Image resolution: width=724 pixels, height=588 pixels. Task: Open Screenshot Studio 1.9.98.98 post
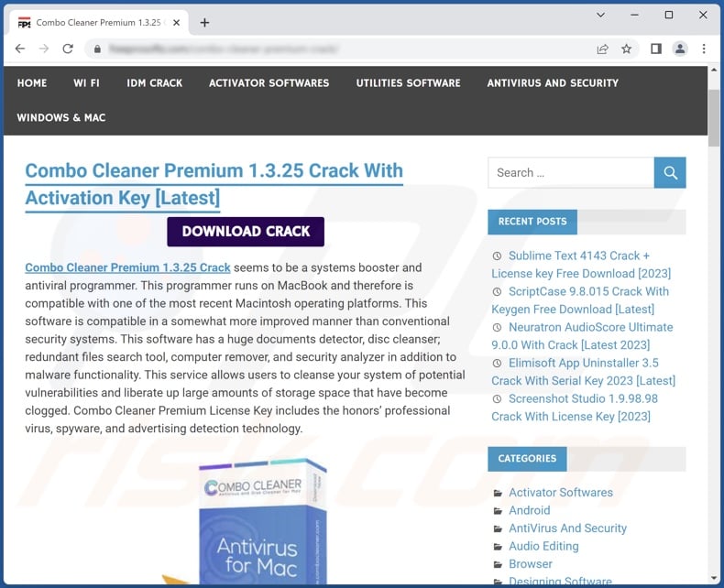coord(575,408)
